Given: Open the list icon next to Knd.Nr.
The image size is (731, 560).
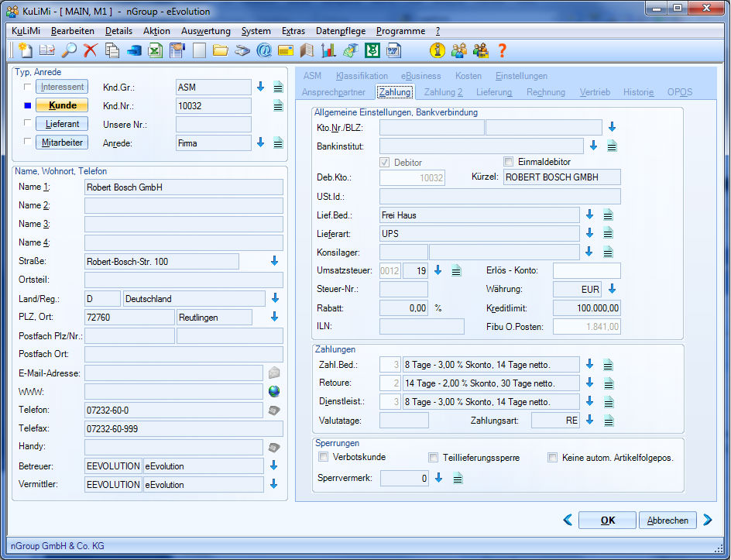Looking at the screenshot, I should click(278, 106).
